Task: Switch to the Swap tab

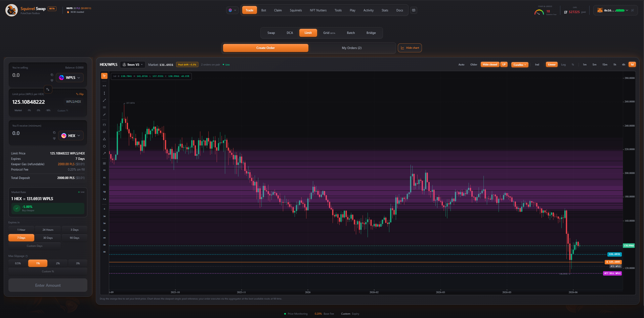Action: (x=271, y=33)
